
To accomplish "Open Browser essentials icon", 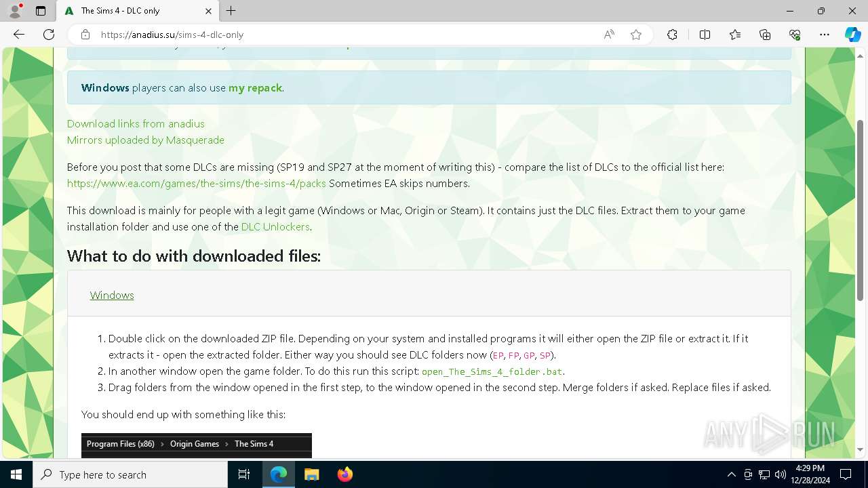I will [795, 35].
